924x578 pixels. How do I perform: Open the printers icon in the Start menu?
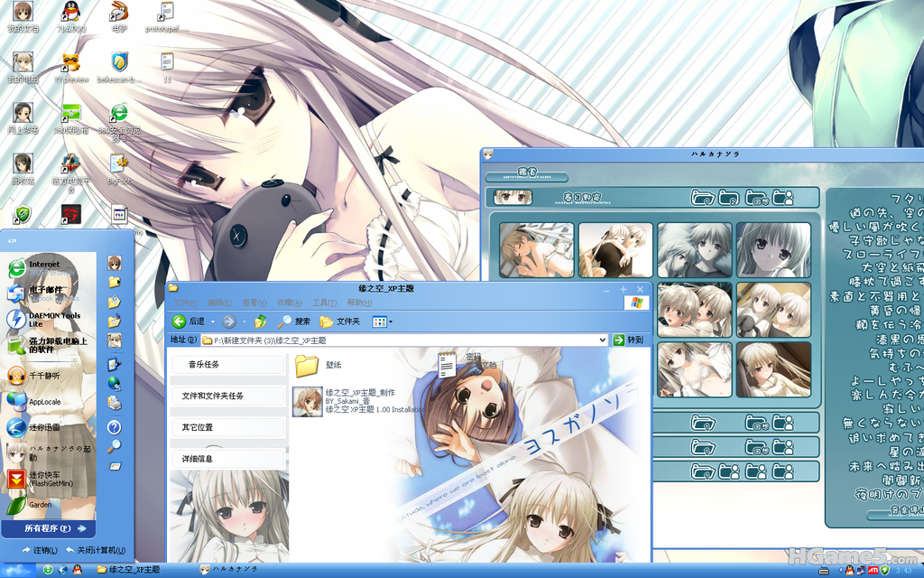[x=115, y=403]
